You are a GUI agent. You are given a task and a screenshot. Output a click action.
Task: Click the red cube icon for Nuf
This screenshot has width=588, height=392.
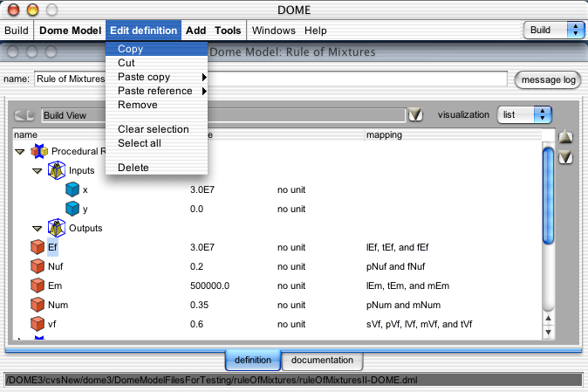pyautogui.click(x=38, y=266)
